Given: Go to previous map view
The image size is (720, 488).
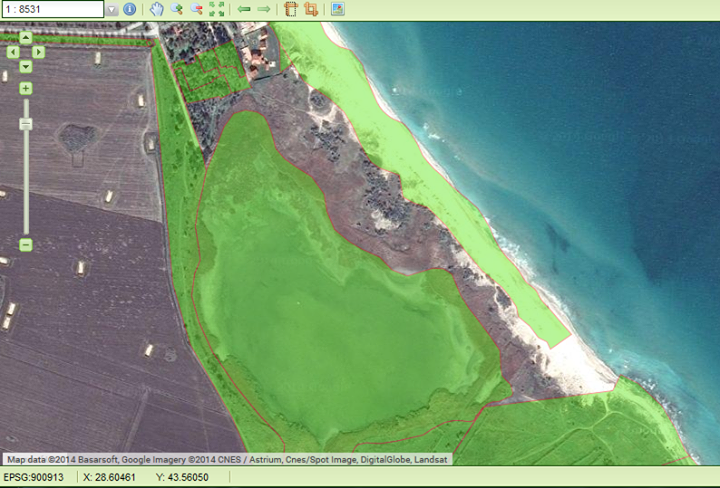Looking at the screenshot, I should tap(244, 9).
